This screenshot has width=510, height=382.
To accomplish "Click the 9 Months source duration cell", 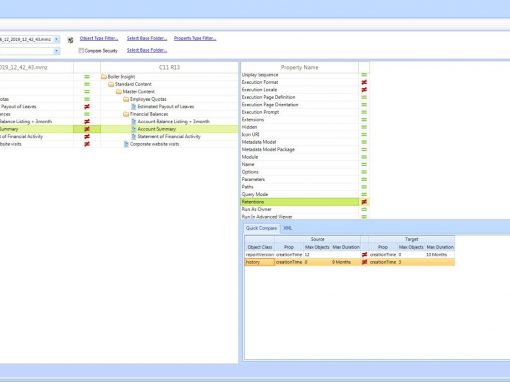I will [x=346, y=262].
